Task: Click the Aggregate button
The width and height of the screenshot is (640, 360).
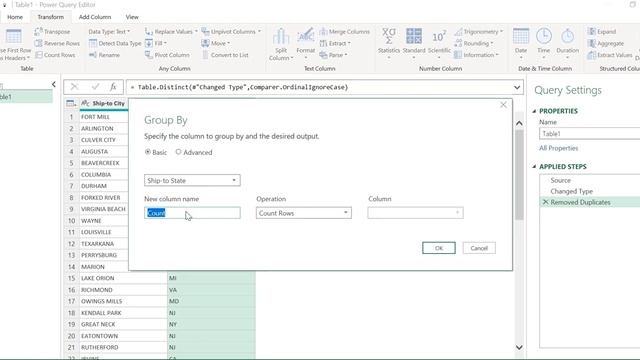Action: coord(606,43)
